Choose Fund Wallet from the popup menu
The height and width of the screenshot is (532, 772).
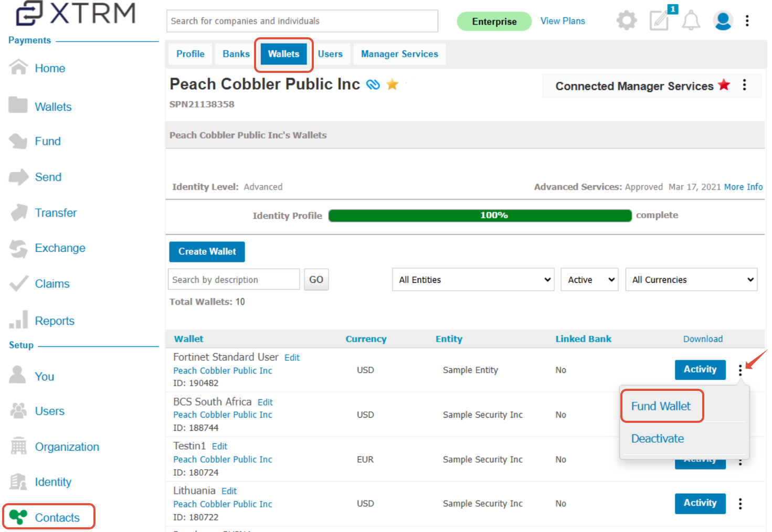coord(661,406)
